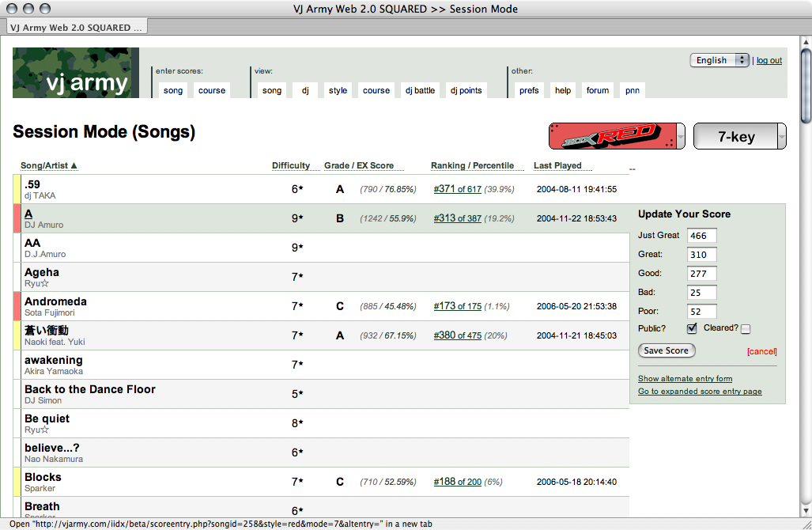Toggle the Public checkbox

pos(692,329)
